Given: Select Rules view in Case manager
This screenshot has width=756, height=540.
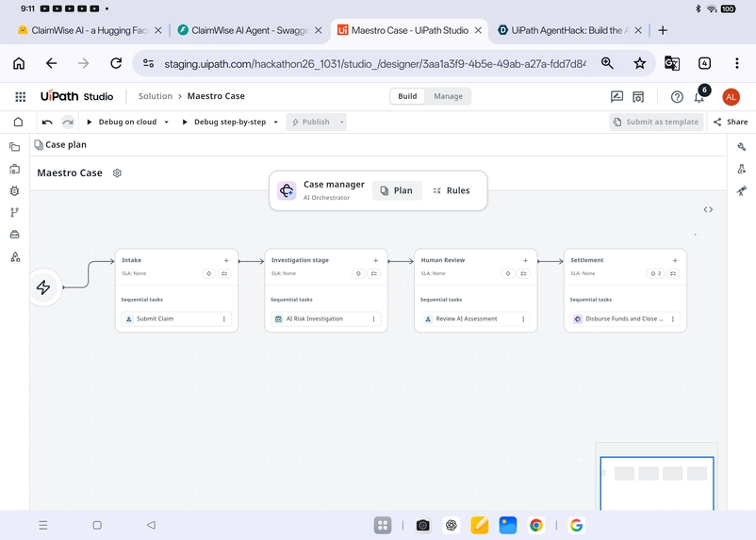Looking at the screenshot, I should coord(452,191).
